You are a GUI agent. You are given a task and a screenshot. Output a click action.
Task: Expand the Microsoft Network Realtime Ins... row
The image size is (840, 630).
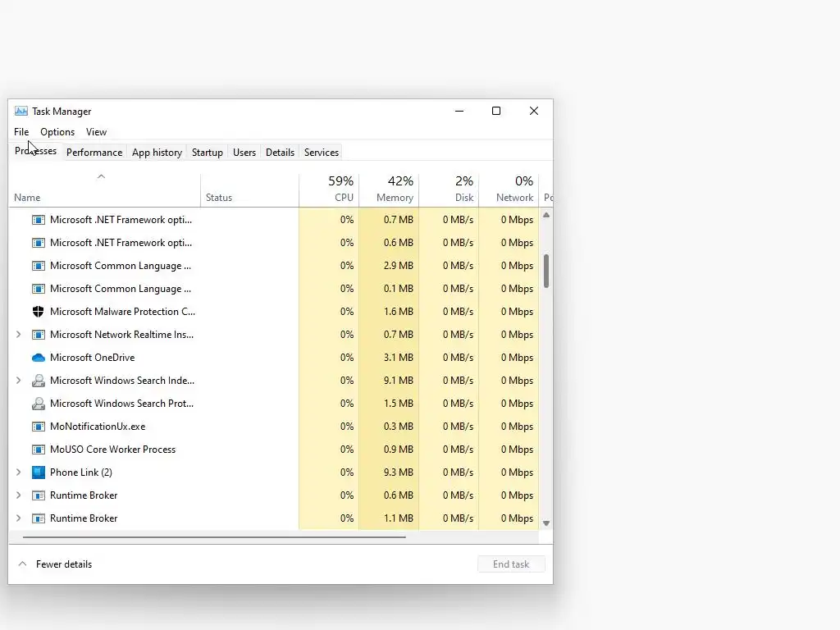pos(19,335)
